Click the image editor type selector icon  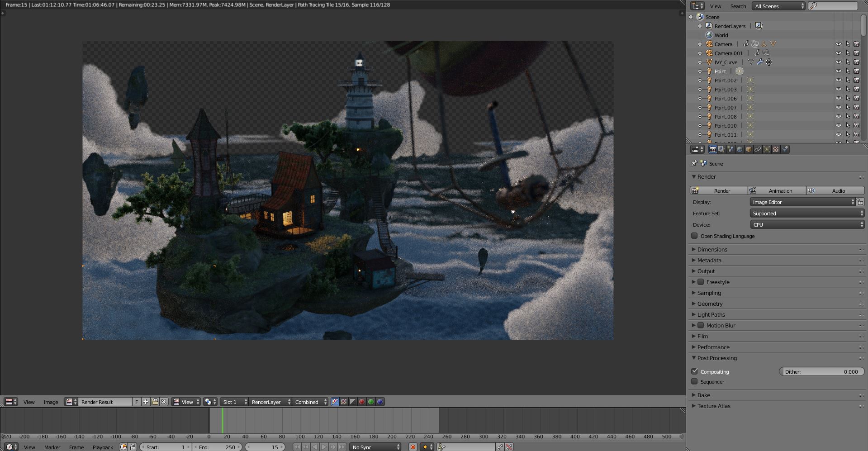click(11, 402)
